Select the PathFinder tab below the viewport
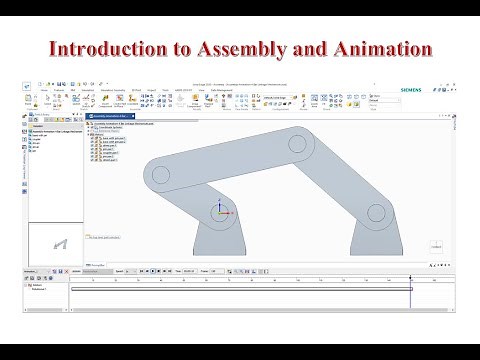 tap(96, 265)
